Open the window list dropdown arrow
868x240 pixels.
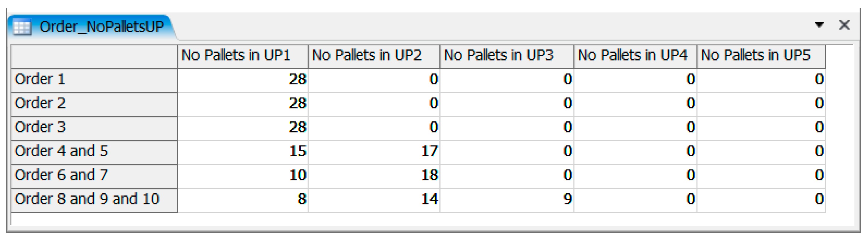819,25
